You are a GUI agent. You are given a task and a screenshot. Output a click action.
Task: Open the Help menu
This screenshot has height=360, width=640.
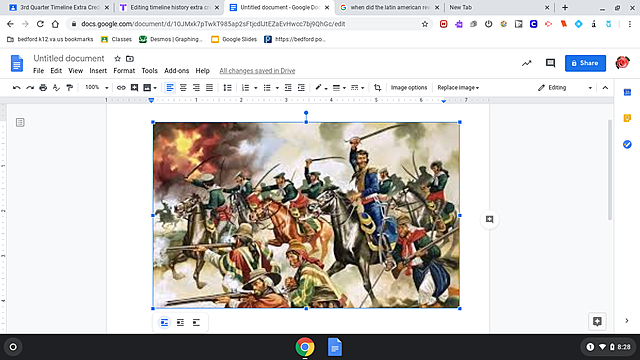[x=202, y=71]
